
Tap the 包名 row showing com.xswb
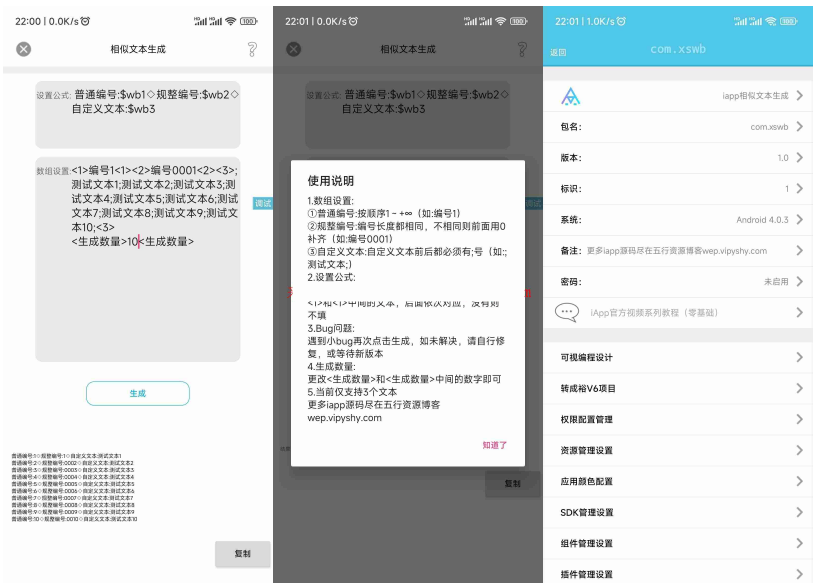[x=680, y=127]
